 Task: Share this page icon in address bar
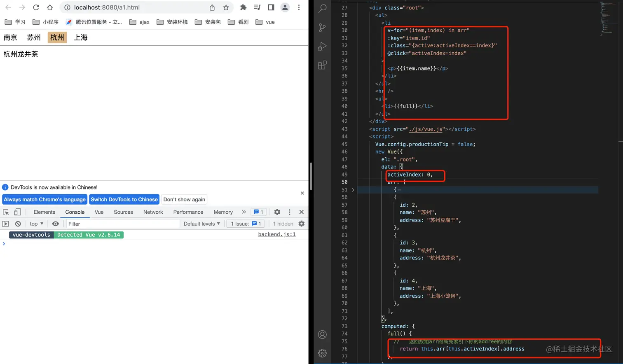point(212,7)
